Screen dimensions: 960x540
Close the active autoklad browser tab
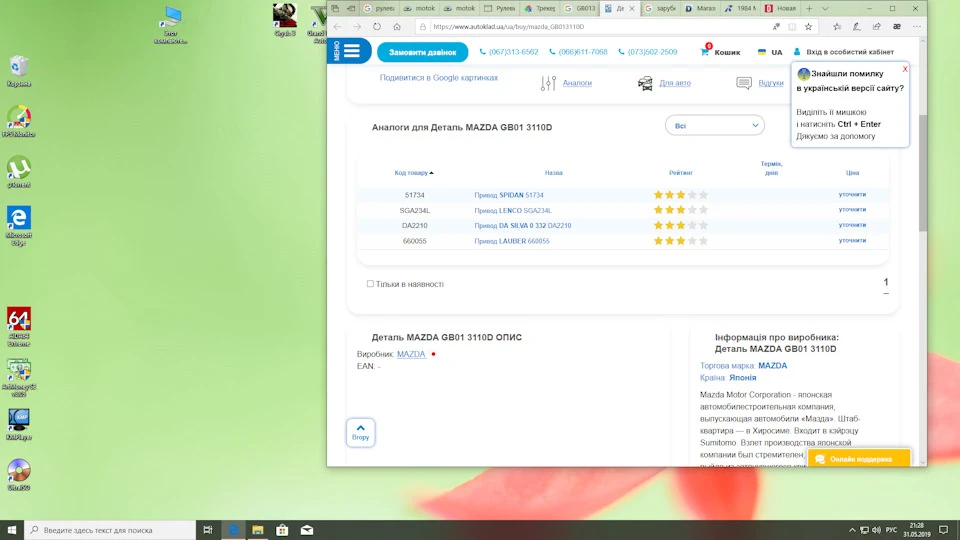tap(632, 9)
